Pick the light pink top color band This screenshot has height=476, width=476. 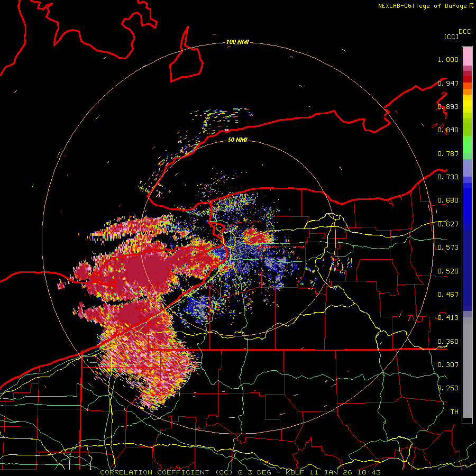(x=467, y=56)
